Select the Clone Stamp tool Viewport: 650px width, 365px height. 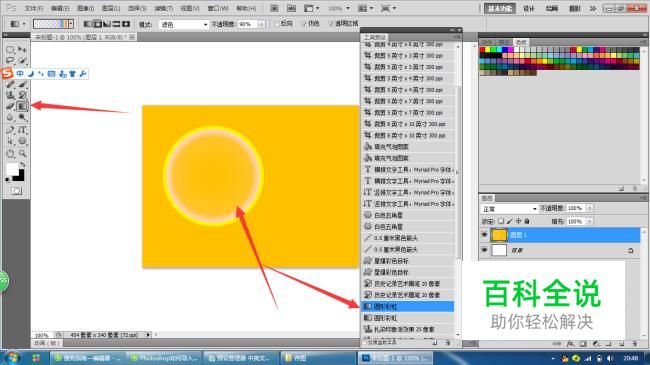coord(10,95)
